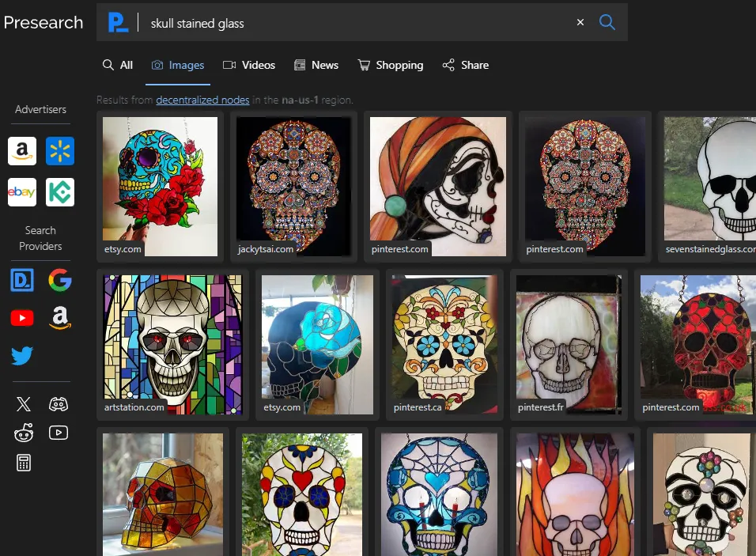Select YouTube search provider icon
This screenshot has width=756, height=556.
click(x=22, y=318)
